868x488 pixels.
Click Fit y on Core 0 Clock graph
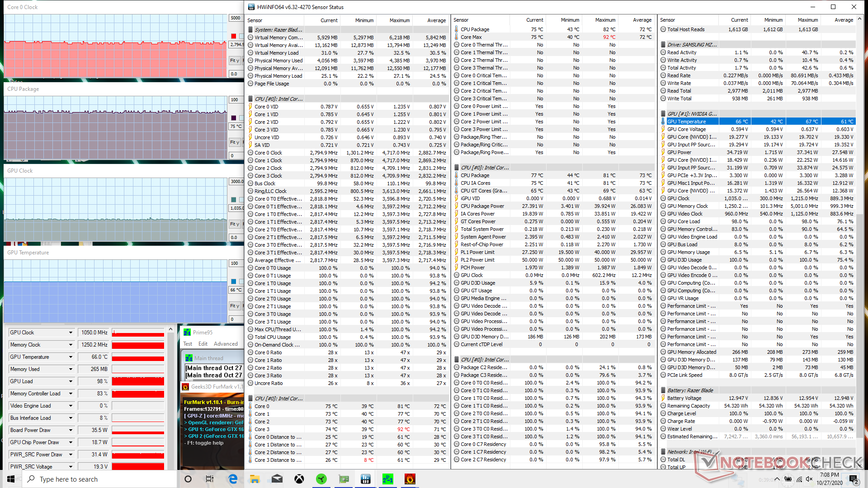pyautogui.click(x=235, y=61)
